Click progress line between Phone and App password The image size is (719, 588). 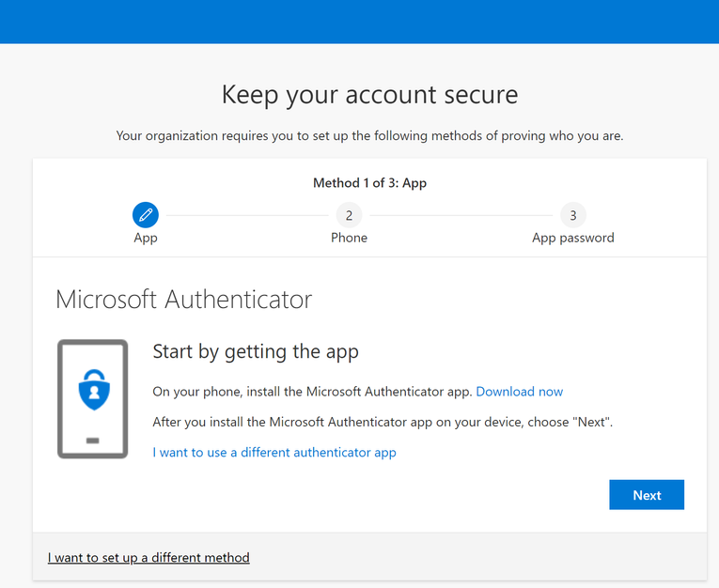[x=461, y=215]
